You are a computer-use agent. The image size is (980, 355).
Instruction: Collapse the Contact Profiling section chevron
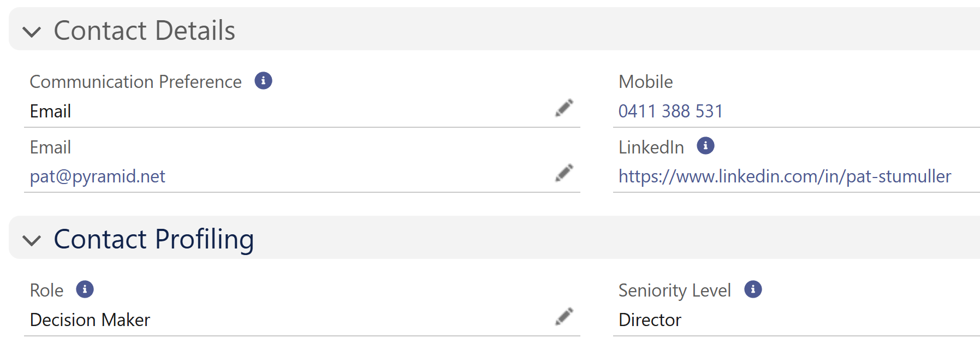click(x=32, y=240)
